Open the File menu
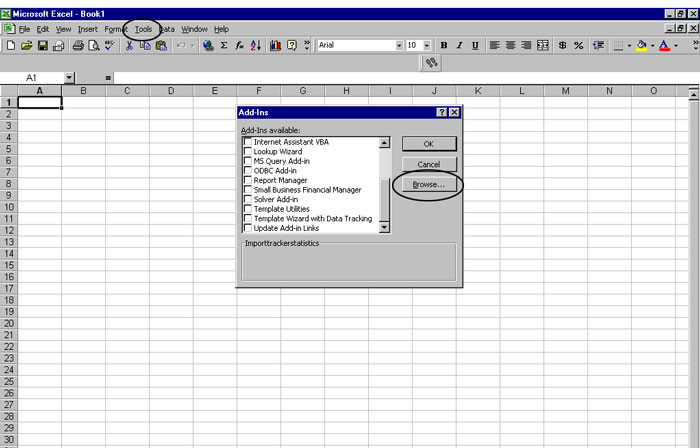700x448 pixels. 24,29
